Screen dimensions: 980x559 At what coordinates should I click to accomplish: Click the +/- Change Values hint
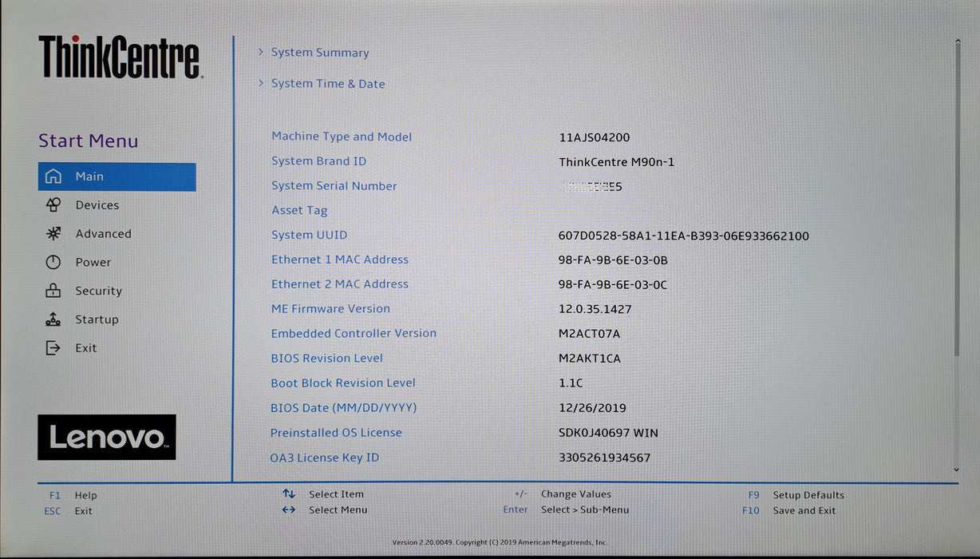(563, 494)
